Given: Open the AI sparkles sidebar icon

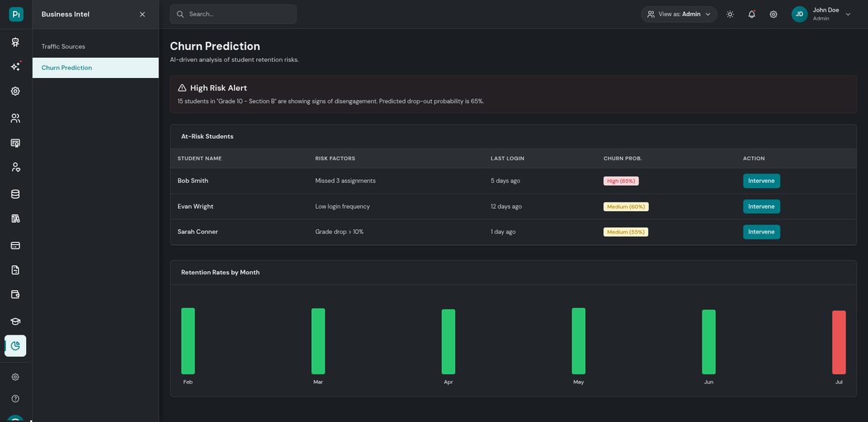Looking at the screenshot, I should (x=15, y=66).
